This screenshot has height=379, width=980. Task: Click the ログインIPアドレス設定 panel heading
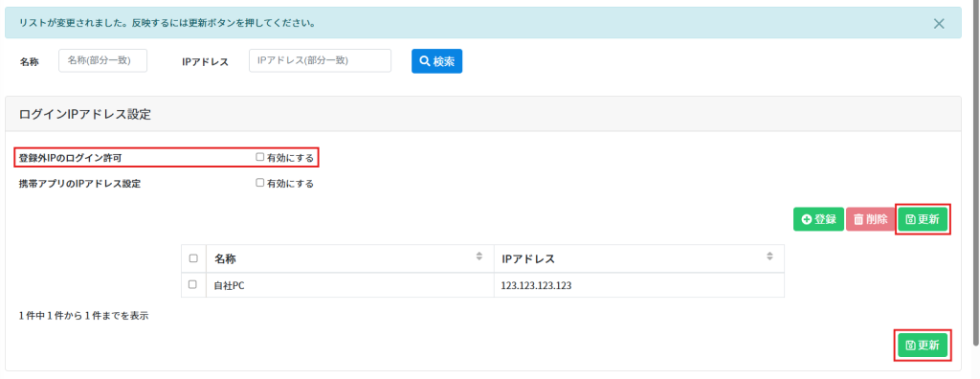85,115
